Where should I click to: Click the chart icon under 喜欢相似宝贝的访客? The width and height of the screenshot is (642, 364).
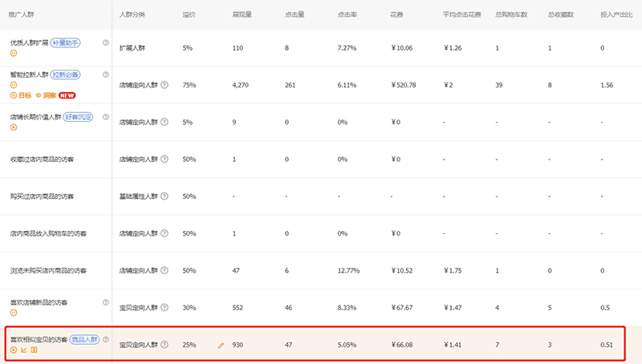click(23, 350)
